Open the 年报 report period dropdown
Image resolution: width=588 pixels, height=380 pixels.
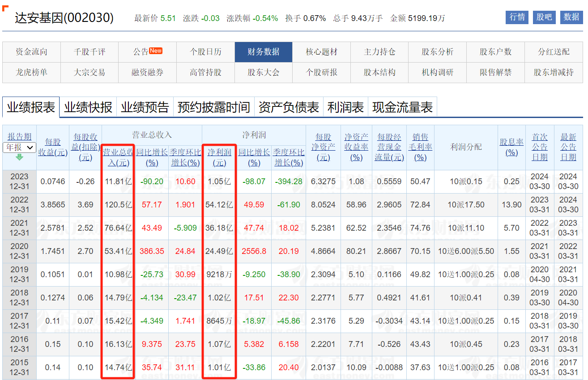19,147
